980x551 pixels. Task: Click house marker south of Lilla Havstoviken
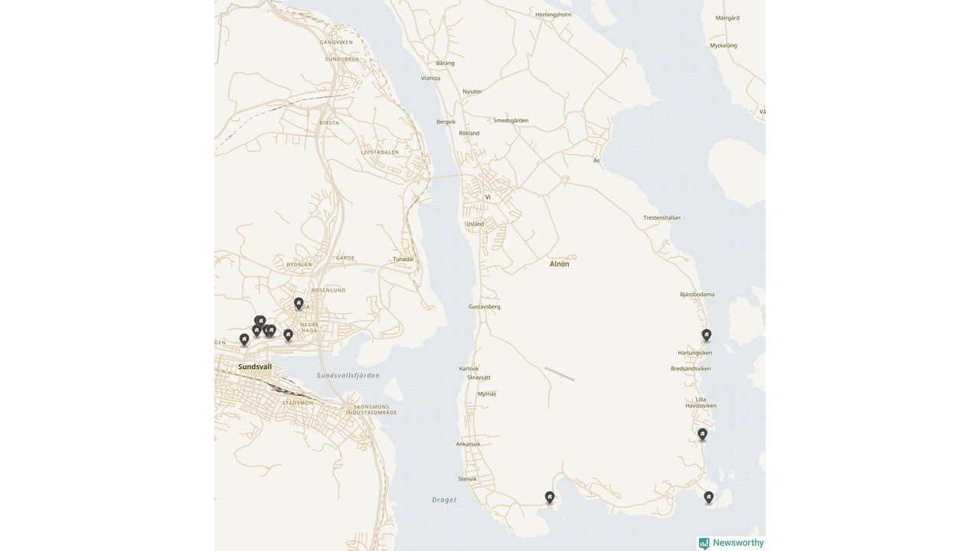[x=702, y=434]
